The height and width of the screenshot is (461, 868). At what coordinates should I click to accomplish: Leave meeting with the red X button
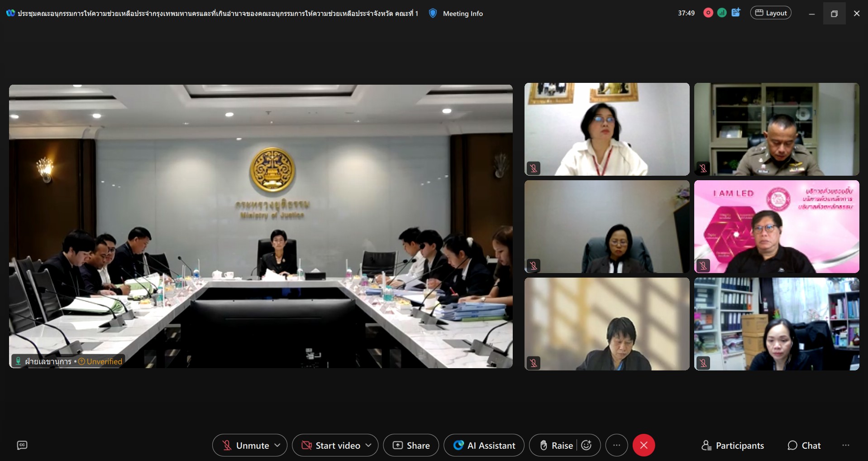click(x=644, y=445)
